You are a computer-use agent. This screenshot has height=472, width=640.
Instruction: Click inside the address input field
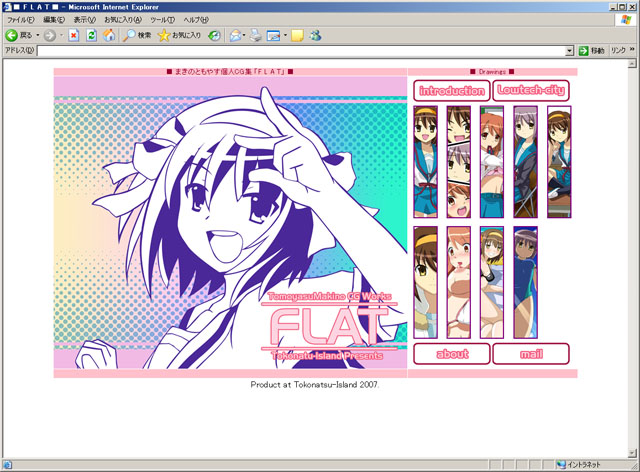pyautogui.click(x=302, y=51)
